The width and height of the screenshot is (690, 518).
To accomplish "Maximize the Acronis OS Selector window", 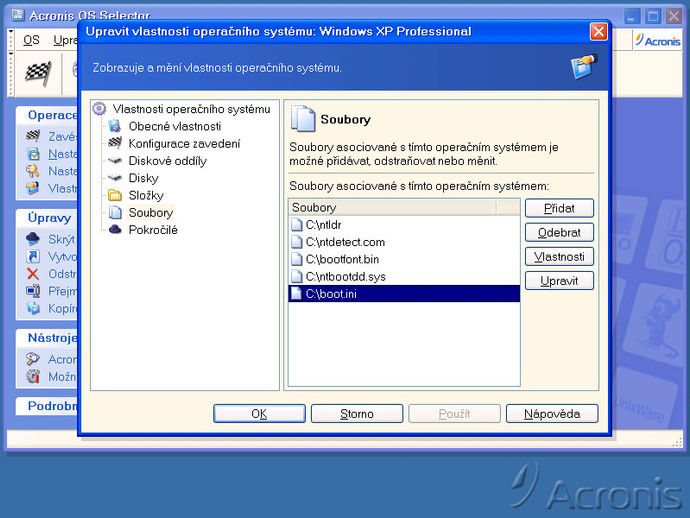I will pyautogui.click(x=653, y=17).
